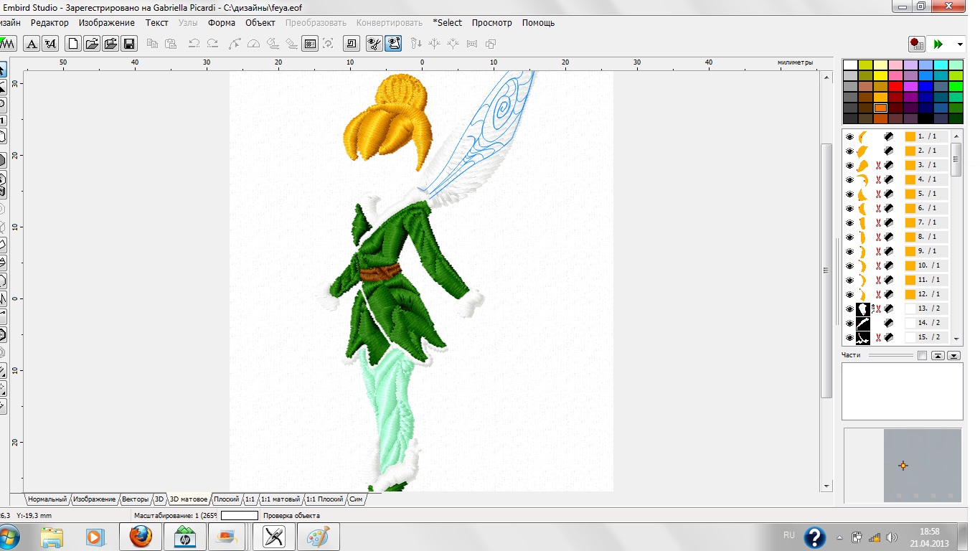
Task: Open dropdown arrow next to green play button
Action: 960,44
